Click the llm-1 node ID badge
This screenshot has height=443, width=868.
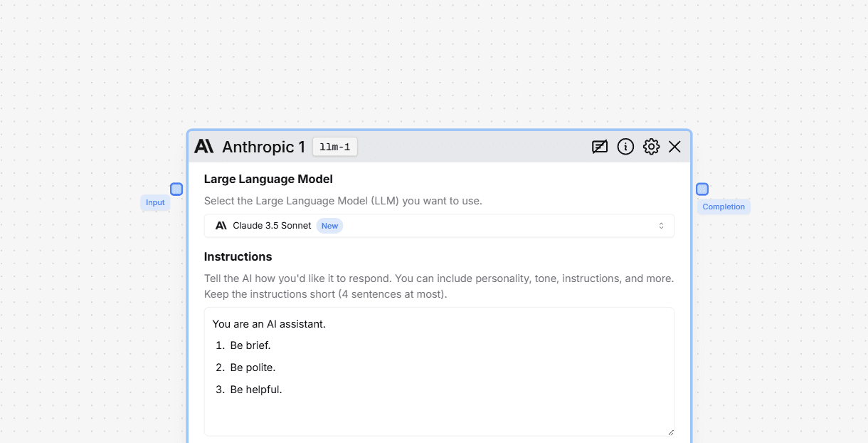tap(335, 147)
